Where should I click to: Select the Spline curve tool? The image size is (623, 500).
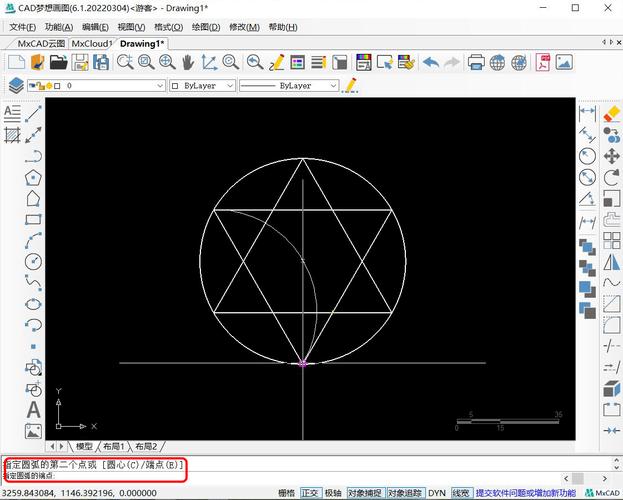click(x=33, y=283)
